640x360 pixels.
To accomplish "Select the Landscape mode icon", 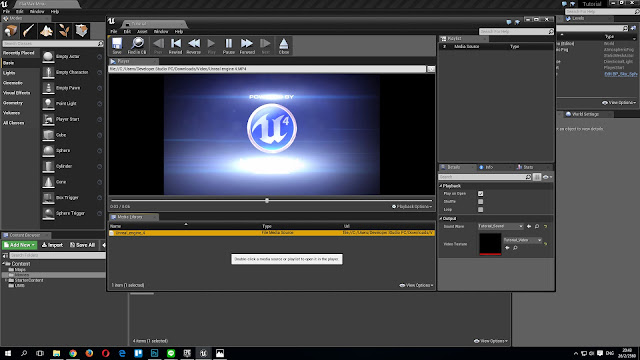I will pos(46,31).
